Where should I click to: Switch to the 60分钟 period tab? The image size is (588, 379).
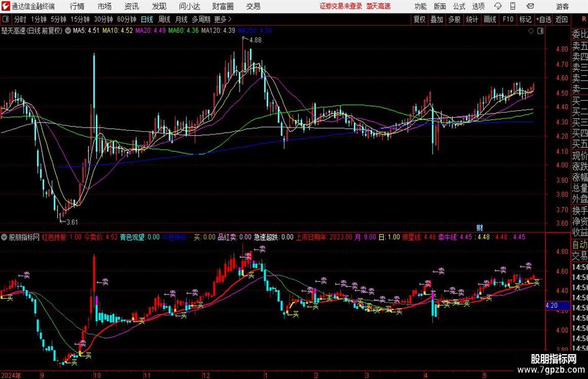[127, 19]
